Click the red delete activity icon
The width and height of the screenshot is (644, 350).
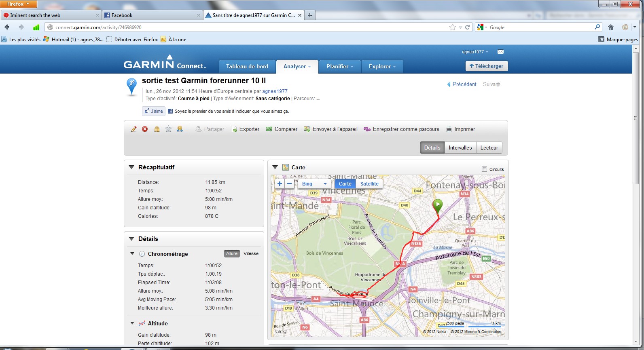[145, 129]
